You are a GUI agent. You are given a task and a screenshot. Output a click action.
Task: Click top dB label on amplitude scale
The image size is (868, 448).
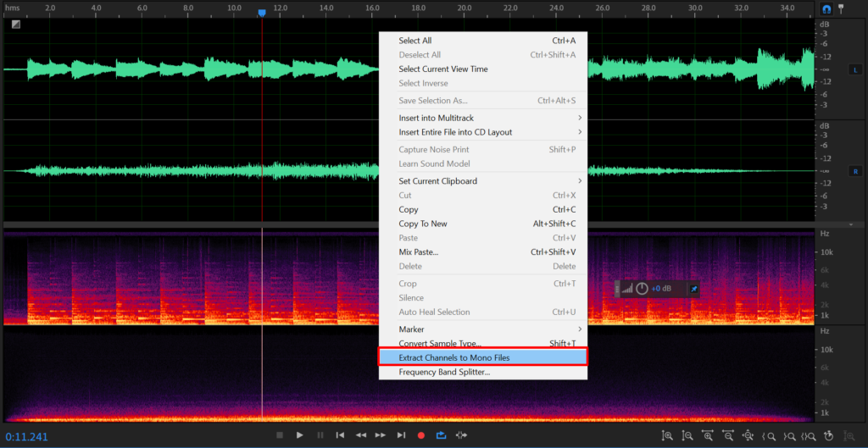824,25
